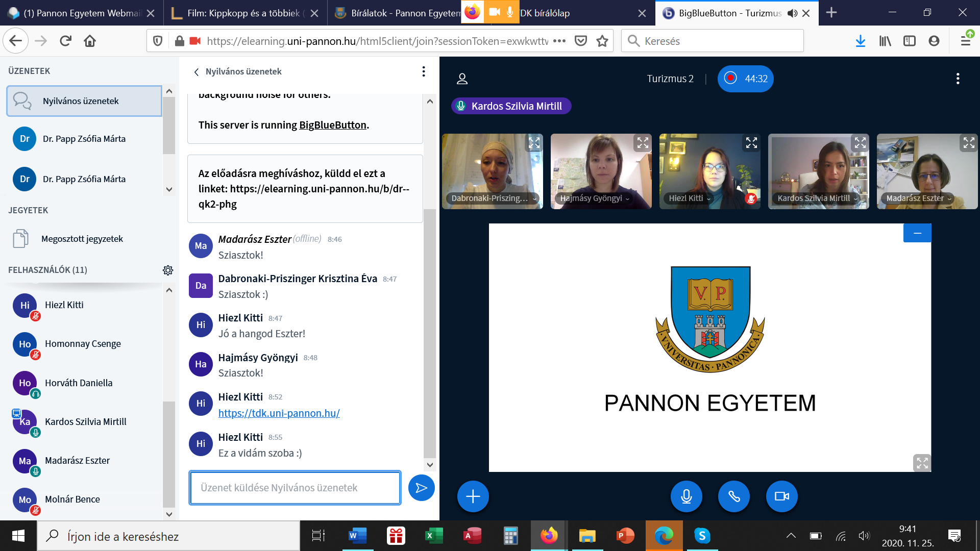Click the send message paper-plane button
Image resolution: width=980 pixels, height=551 pixels.
[421, 488]
